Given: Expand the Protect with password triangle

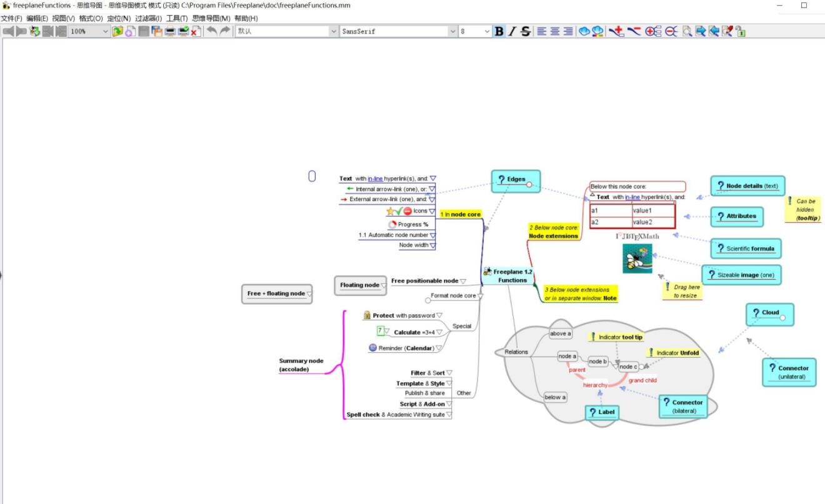Looking at the screenshot, I should (439, 316).
